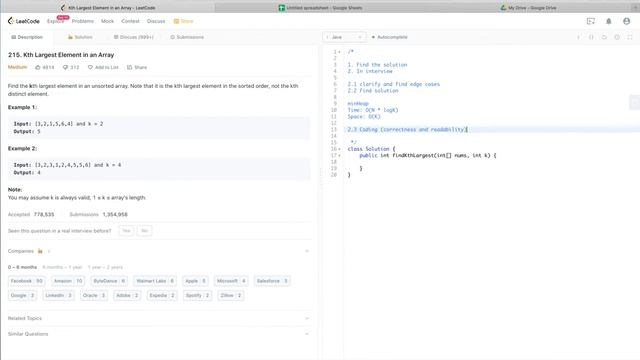
Task: Click the LeetCode logo
Action: [x=24, y=21]
